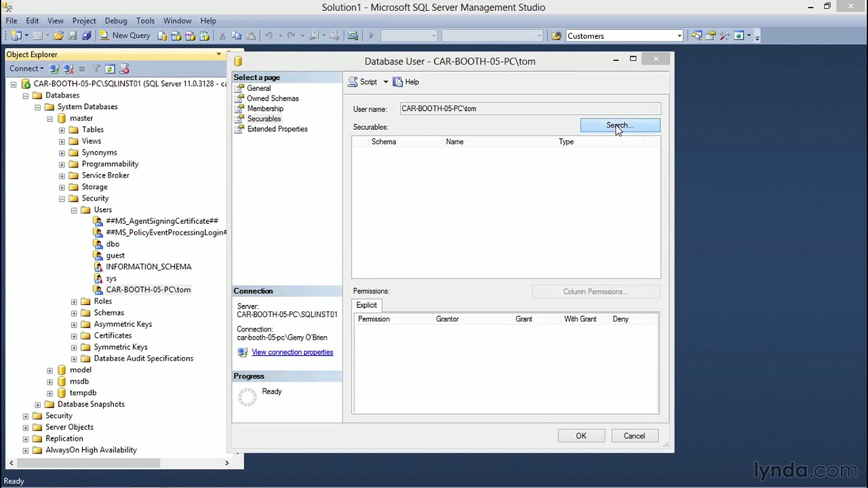Click the Script button in dialog toolbar
The image size is (868, 488).
tap(363, 82)
